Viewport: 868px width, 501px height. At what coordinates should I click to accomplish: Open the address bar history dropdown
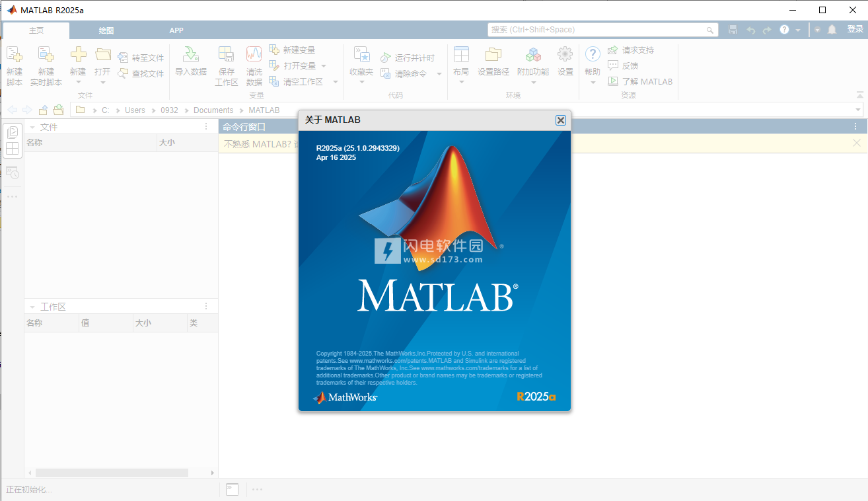click(x=858, y=110)
